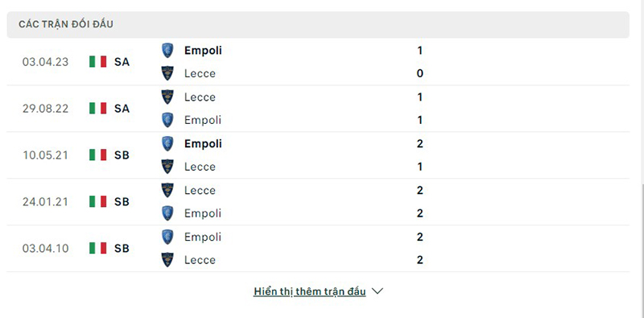Click Empoli crest in 03.04.23 match
The width and height of the screenshot is (644, 318).
coord(167,51)
